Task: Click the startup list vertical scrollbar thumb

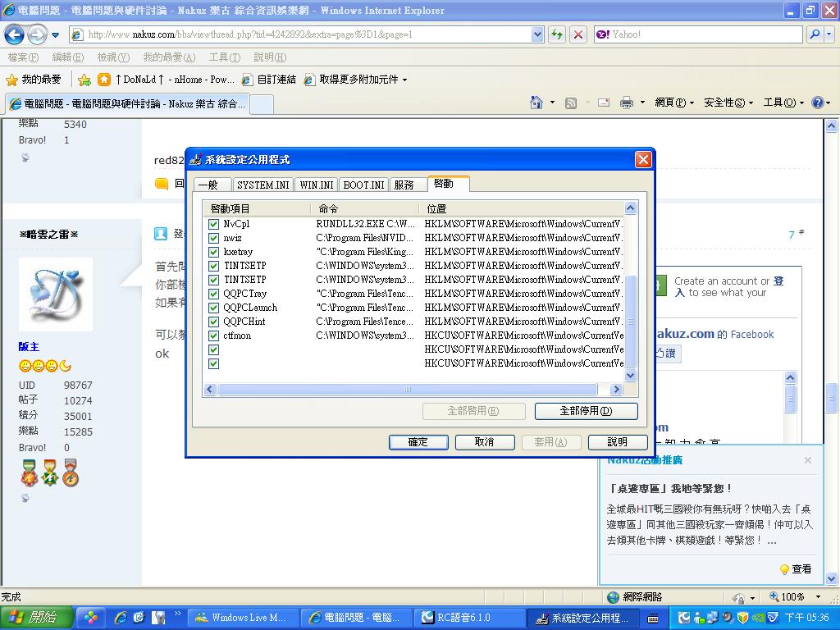Action: [631, 321]
